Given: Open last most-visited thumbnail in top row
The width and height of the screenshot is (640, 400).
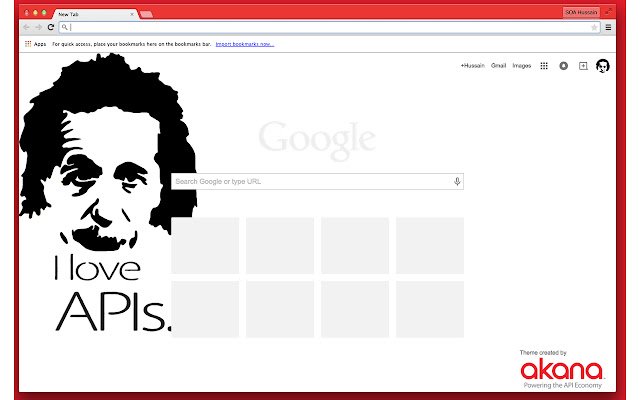Looking at the screenshot, I should click(430, 246).
